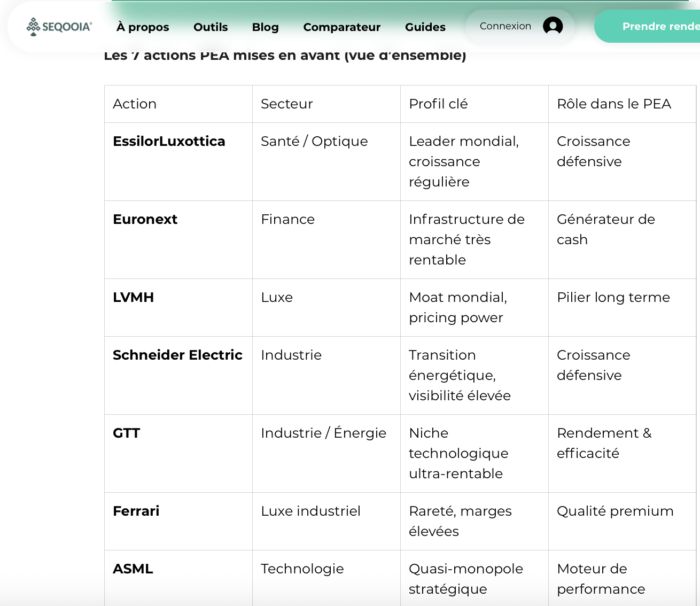Open the Comparateur menu item
The height and width of the screenshot is (606, 700).
342,27
